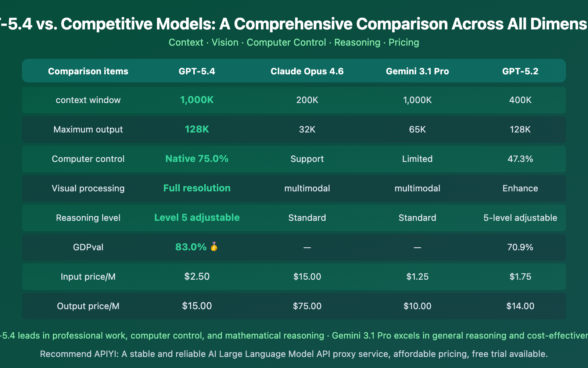Image resolution: width=588 pixels, height=368 pixels.
Task: Click the Level 5 adjustable text
Action: click(197, 217)
